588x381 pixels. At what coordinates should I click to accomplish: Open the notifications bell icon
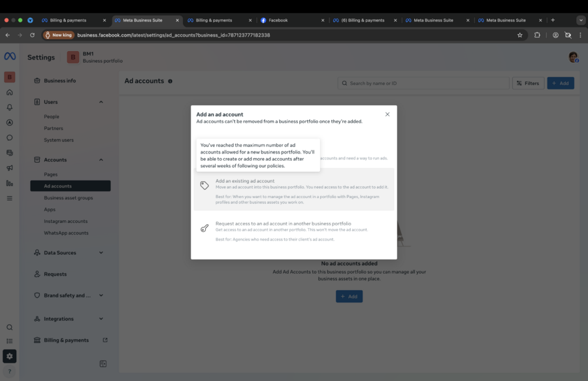pos(10,107)
